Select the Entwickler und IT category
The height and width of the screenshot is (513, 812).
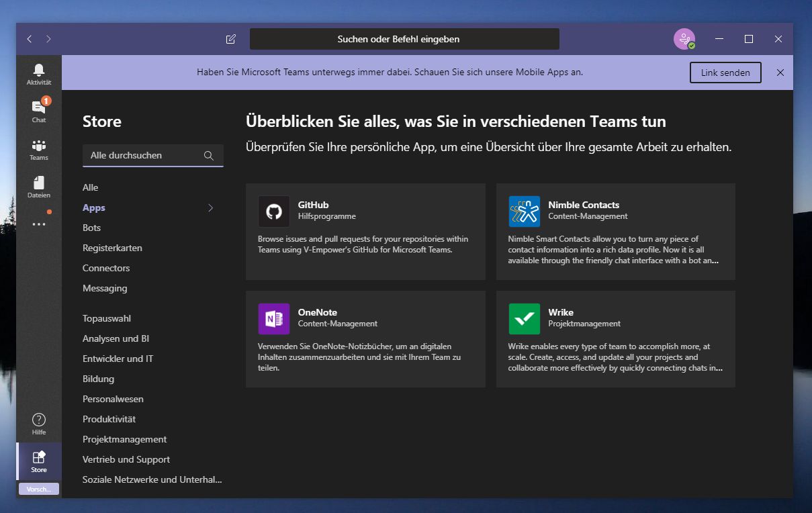coord(118,359)
